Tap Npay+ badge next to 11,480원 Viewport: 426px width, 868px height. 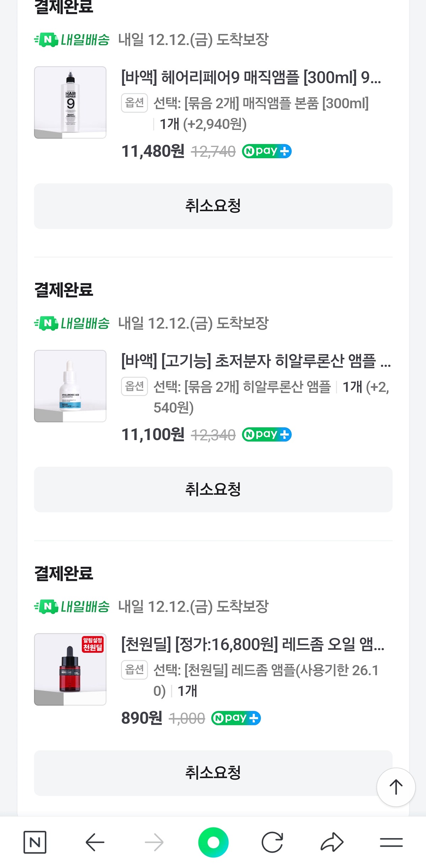pyautogui.click(x=267, y=151)
